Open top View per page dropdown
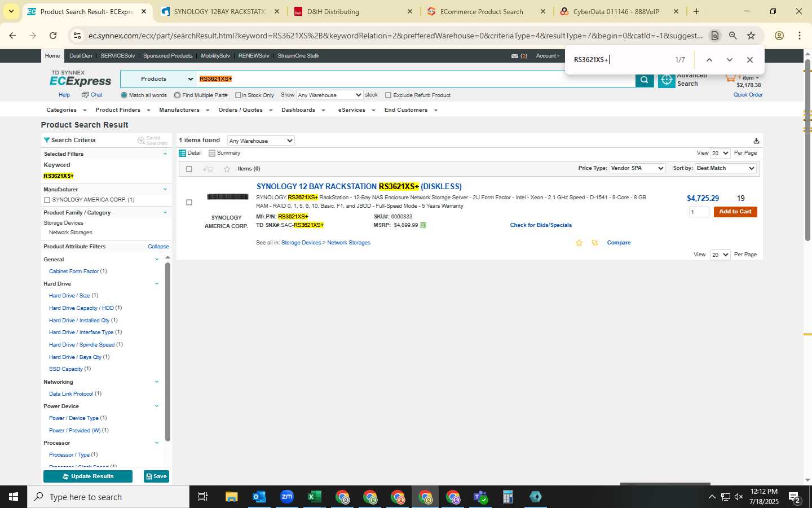Screen dimensions: 812x508 pos(720,153)
